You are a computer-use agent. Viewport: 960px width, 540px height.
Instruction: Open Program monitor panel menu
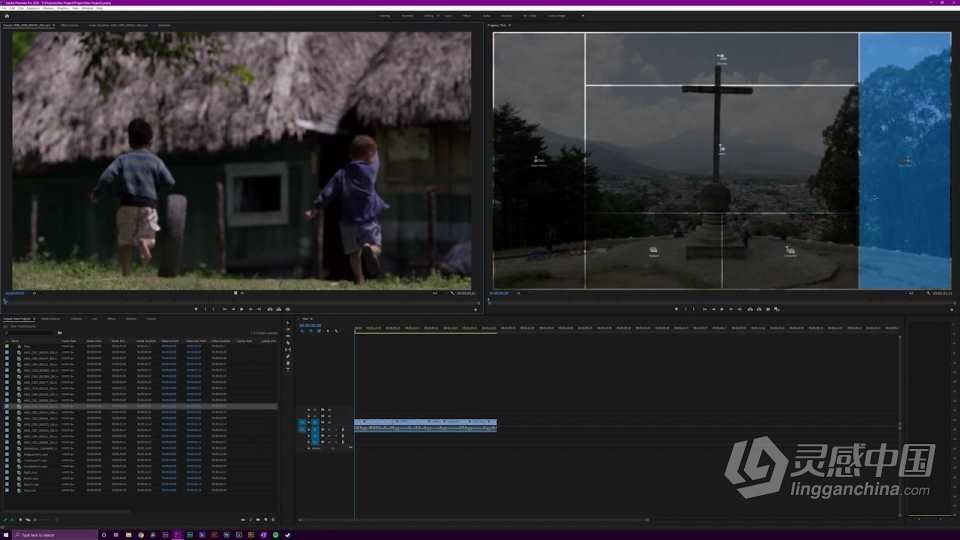[x=509, y=25]
